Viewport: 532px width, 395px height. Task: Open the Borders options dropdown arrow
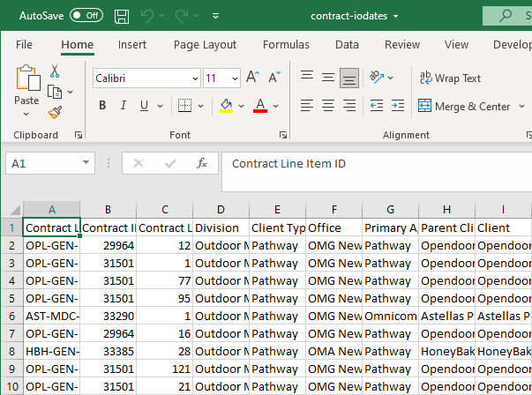coord(200,106)
